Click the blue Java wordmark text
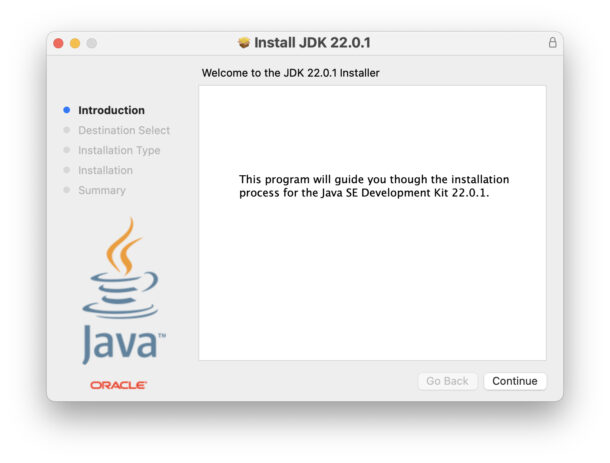 pyautogui.click(x=118, y=345)
